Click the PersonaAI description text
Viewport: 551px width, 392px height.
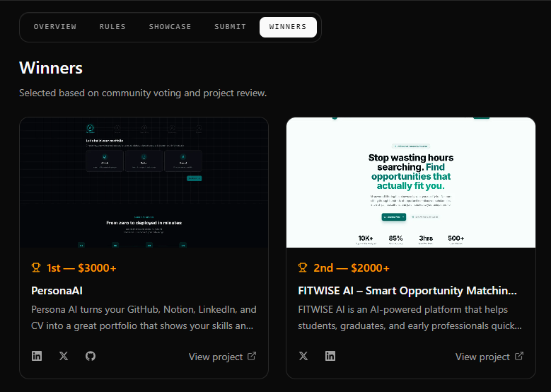(144, 318)
